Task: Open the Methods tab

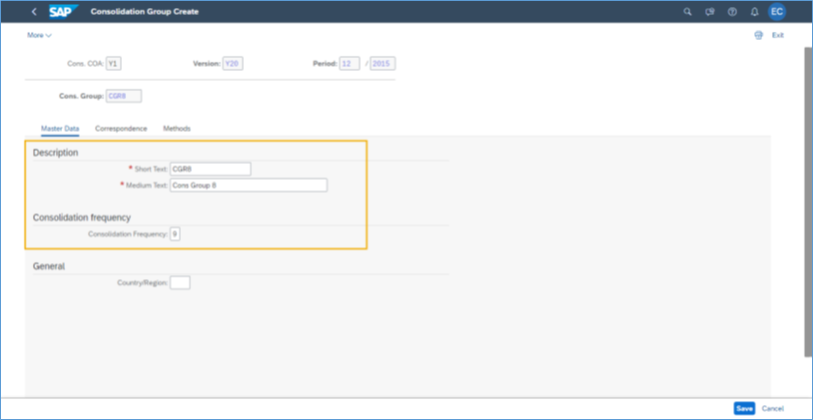Action: (x=176, y=128)
